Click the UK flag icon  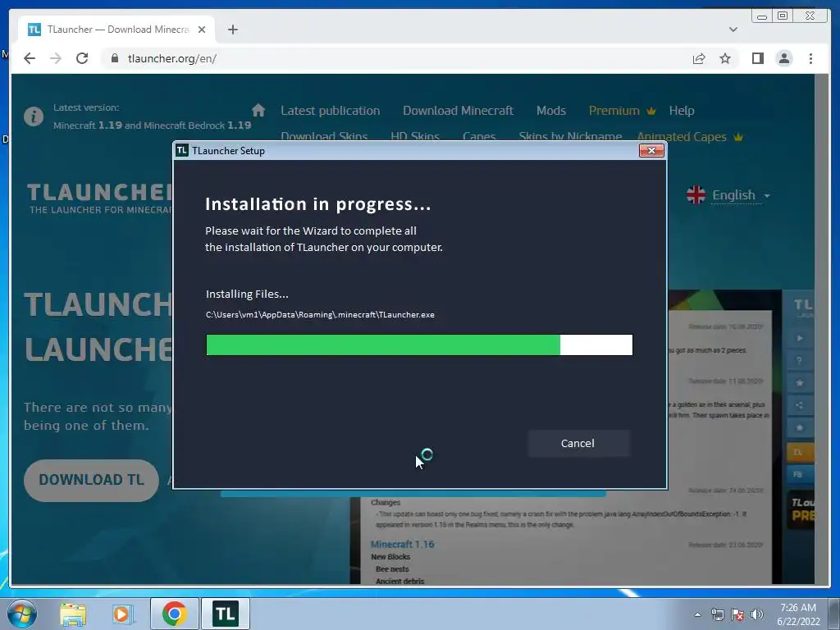[696, 195]
